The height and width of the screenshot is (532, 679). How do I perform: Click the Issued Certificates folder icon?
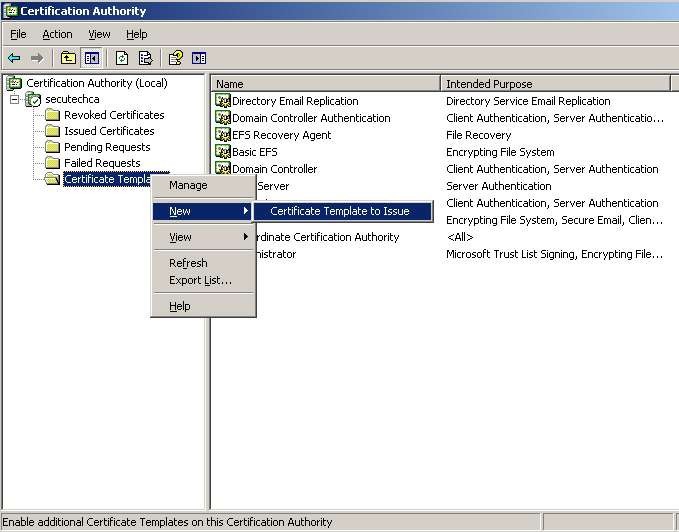pyautogui.click(x=52, y=131)
